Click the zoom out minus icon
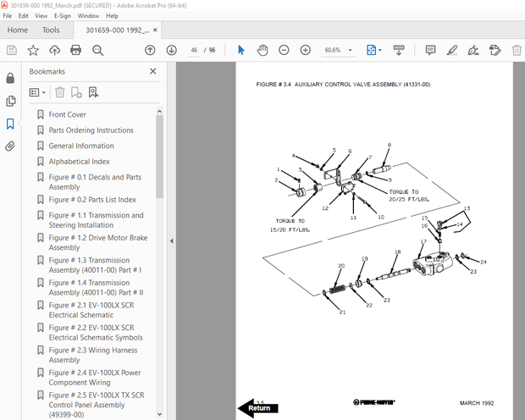This screenshot has height=420, width=525. tap(283, 51)
